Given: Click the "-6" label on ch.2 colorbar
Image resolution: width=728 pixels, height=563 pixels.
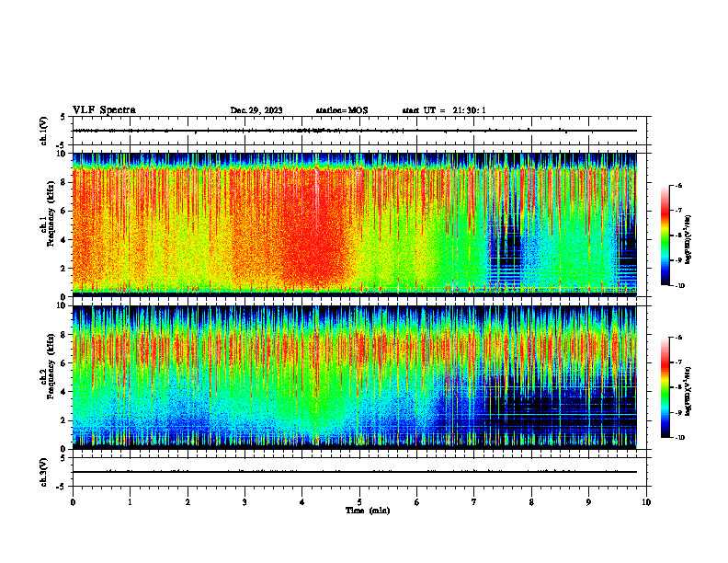Looking at the screenshot, I should [678, 338].
